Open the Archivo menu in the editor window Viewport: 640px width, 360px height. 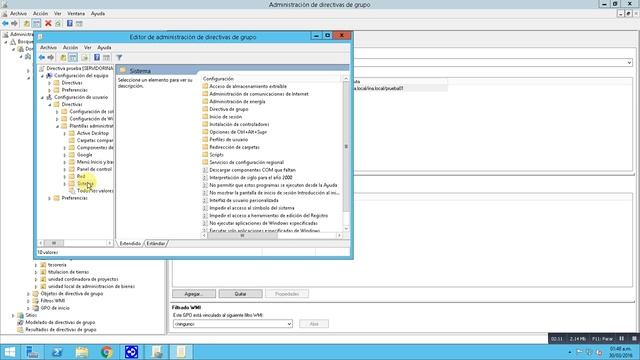48,47
